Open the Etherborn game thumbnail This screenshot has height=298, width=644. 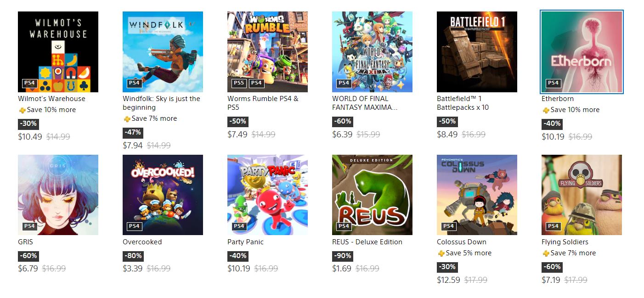point(582,52)
